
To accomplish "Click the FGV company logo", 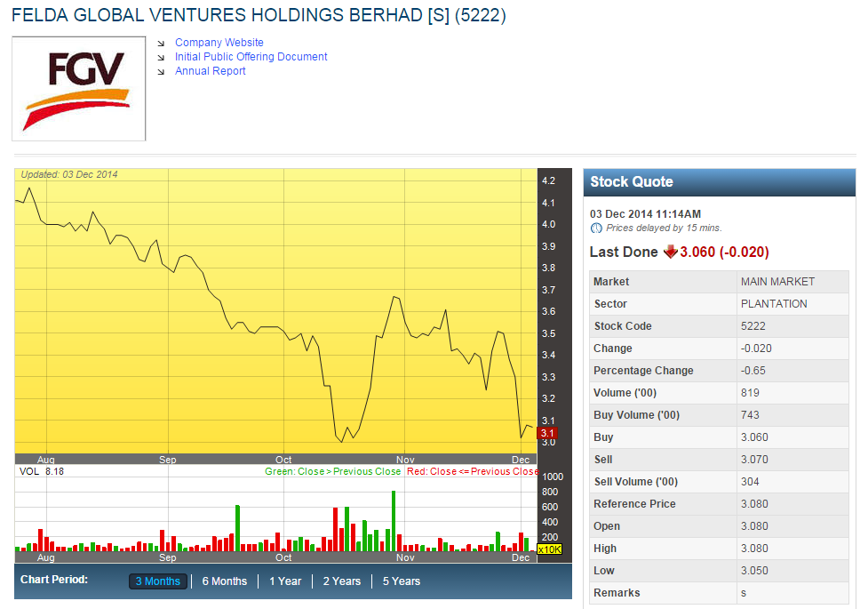I will click(78, 89).
